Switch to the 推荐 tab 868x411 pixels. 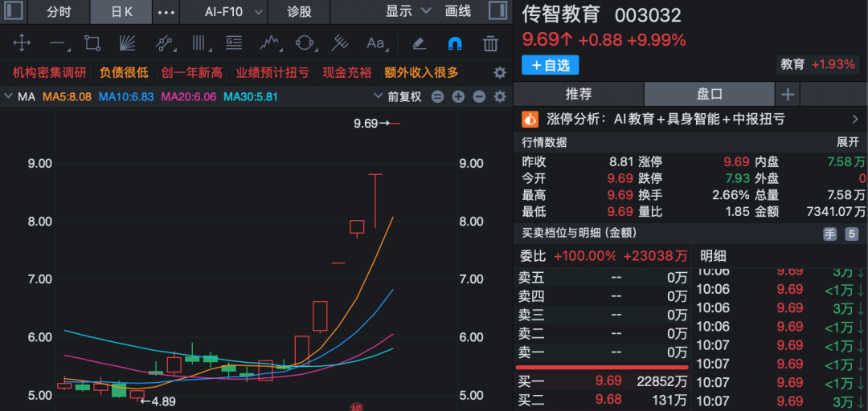coord(579,95)
